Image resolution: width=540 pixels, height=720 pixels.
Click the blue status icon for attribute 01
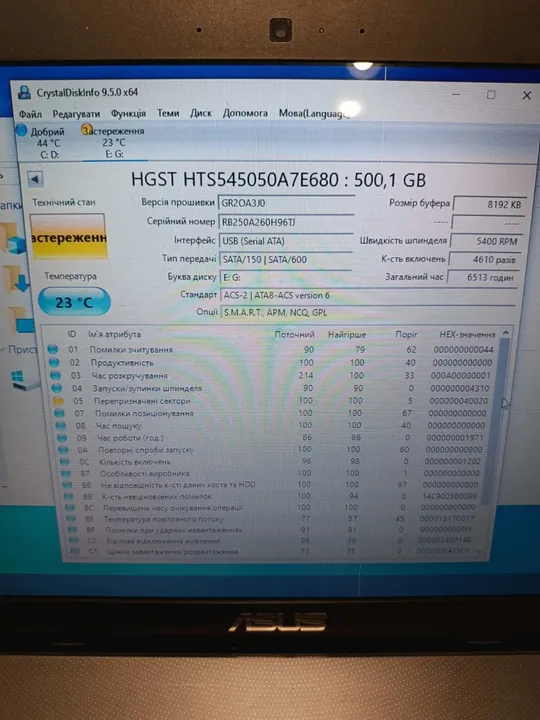tap(53, 349)
